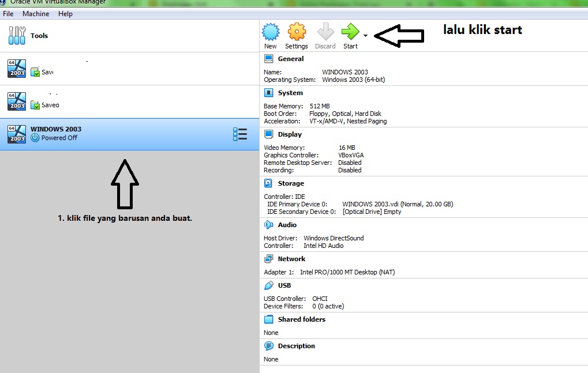
Task: Click the Audio section speaker icon
Action: pyautogui.click(x=268, y=225)
